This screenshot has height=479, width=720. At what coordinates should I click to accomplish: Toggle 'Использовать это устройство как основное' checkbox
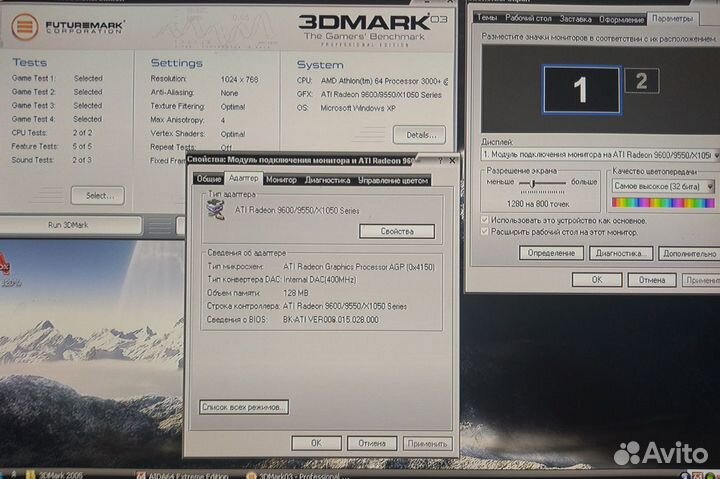point(485,219)
